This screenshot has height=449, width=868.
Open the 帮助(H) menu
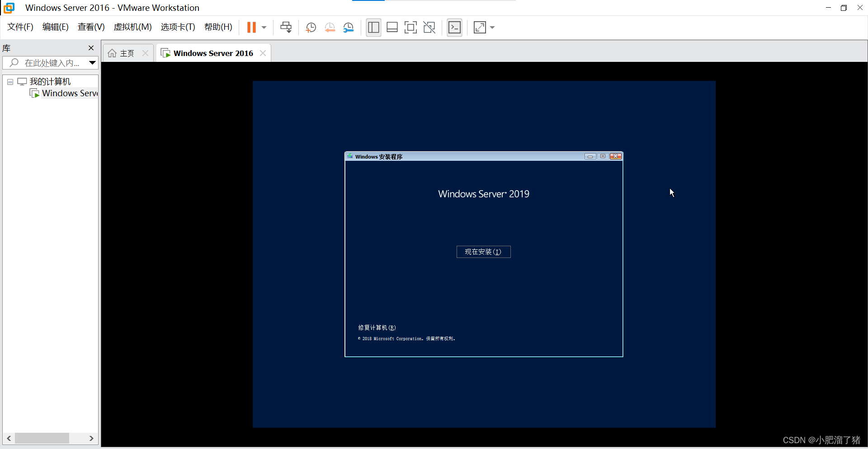[x=218, y=27]
